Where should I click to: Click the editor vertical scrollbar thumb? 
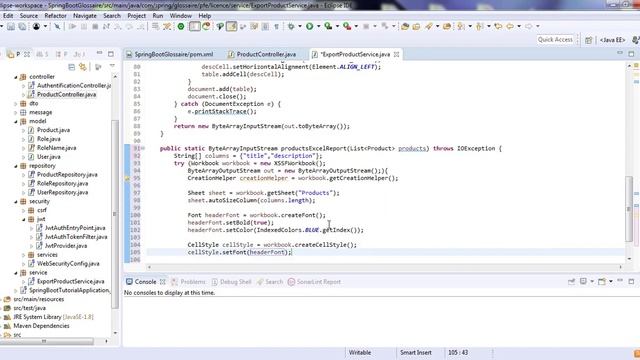tap(629, 209)
